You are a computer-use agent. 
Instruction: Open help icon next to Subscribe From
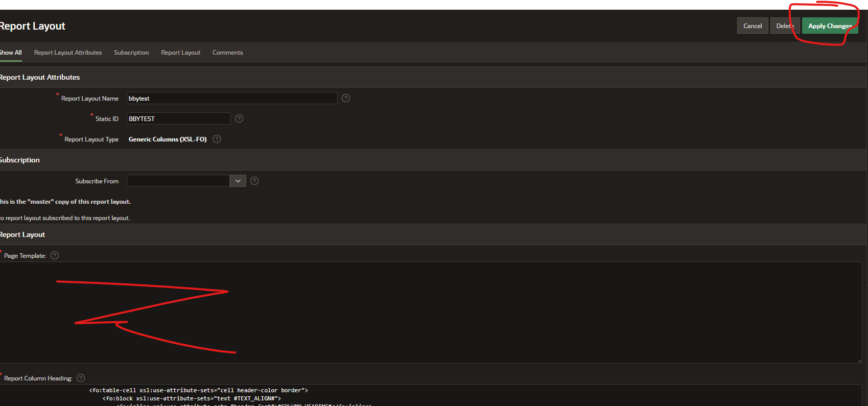tap(254, 181)
